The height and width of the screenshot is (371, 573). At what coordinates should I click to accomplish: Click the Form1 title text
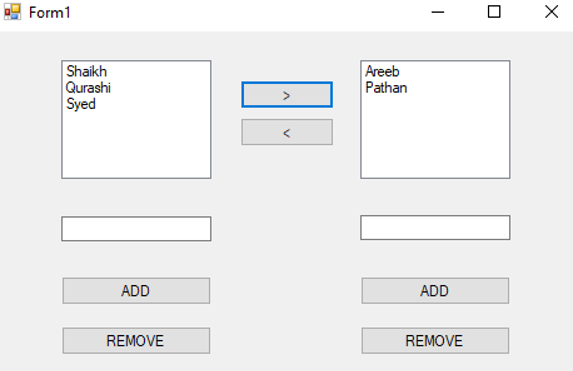click(49, 13)
